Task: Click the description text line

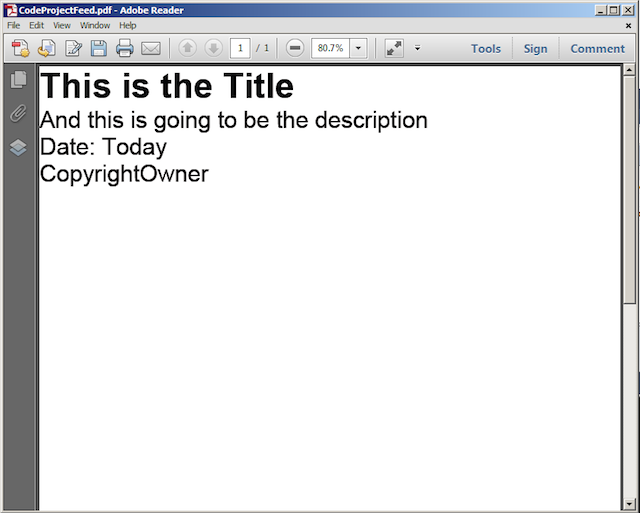Action: (234, 120)
